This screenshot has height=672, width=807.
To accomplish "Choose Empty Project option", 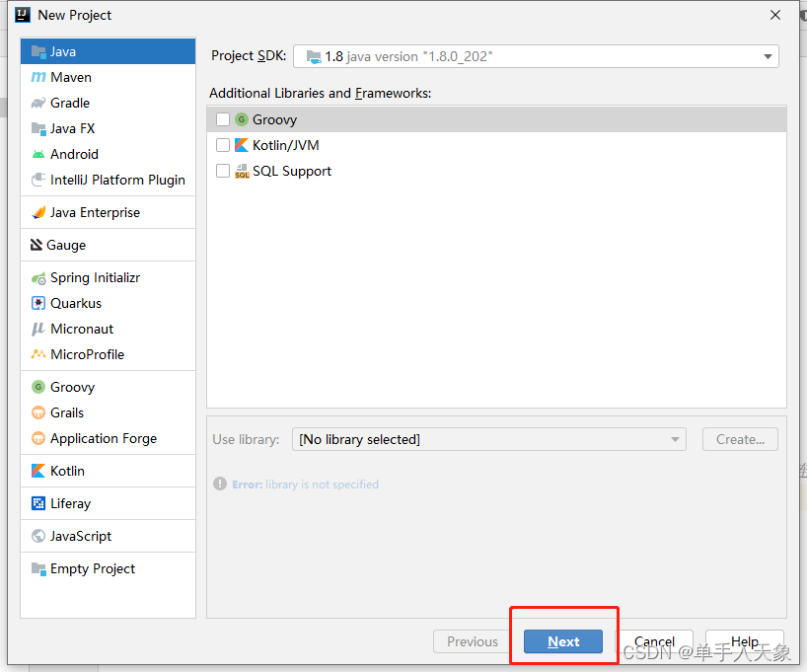I will pos(109,568).
